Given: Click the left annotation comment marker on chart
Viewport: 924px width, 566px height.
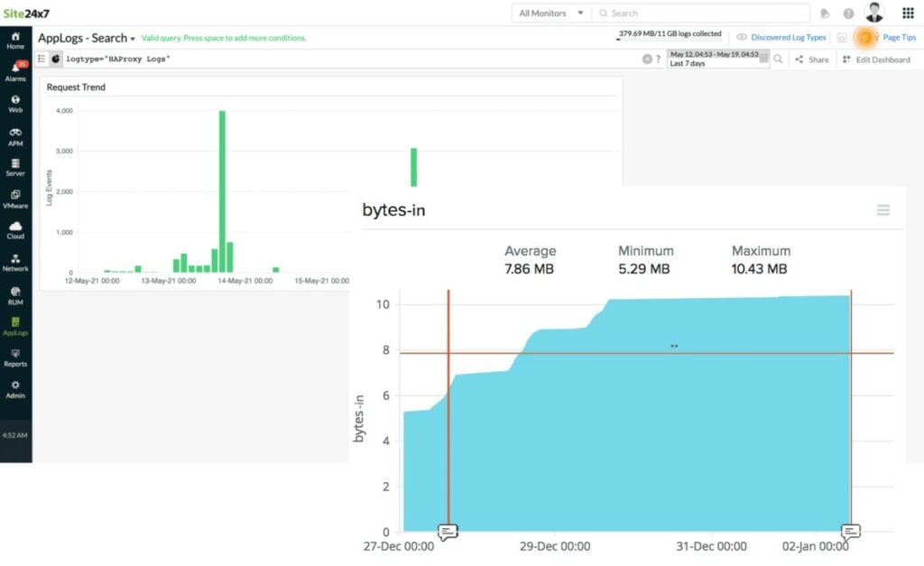Looking at the screenshot, I should [x=448, y=533].
